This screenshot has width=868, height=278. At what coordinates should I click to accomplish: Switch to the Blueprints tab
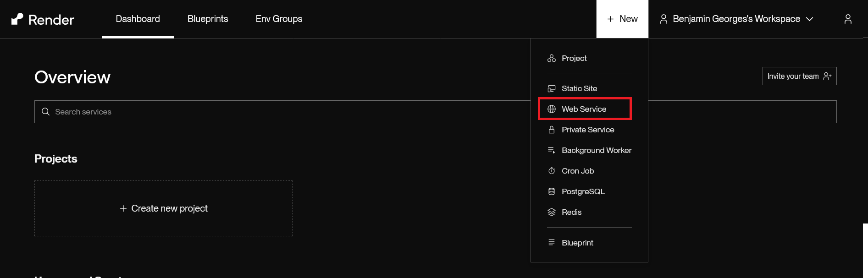coord(208,19)
